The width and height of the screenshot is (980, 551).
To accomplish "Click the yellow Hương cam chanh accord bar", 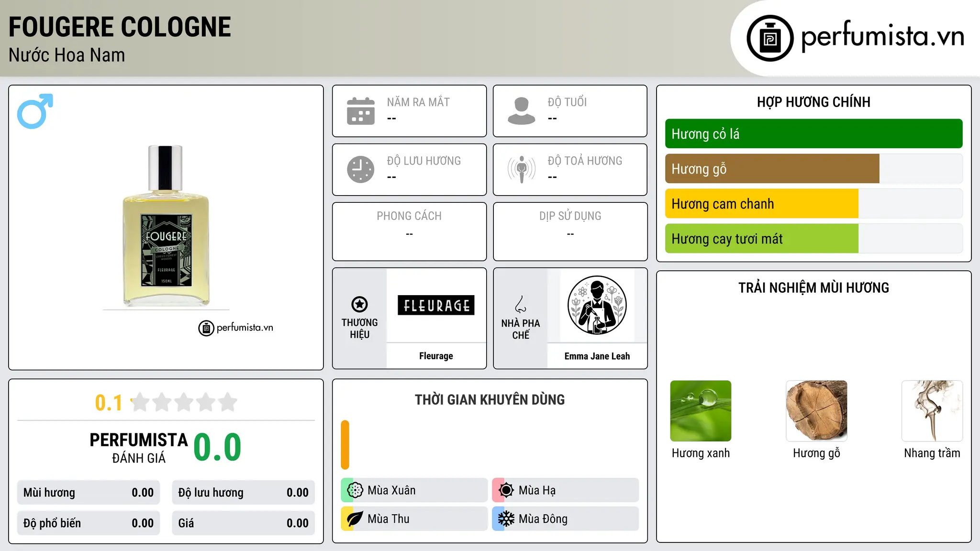I will point(761,204).
